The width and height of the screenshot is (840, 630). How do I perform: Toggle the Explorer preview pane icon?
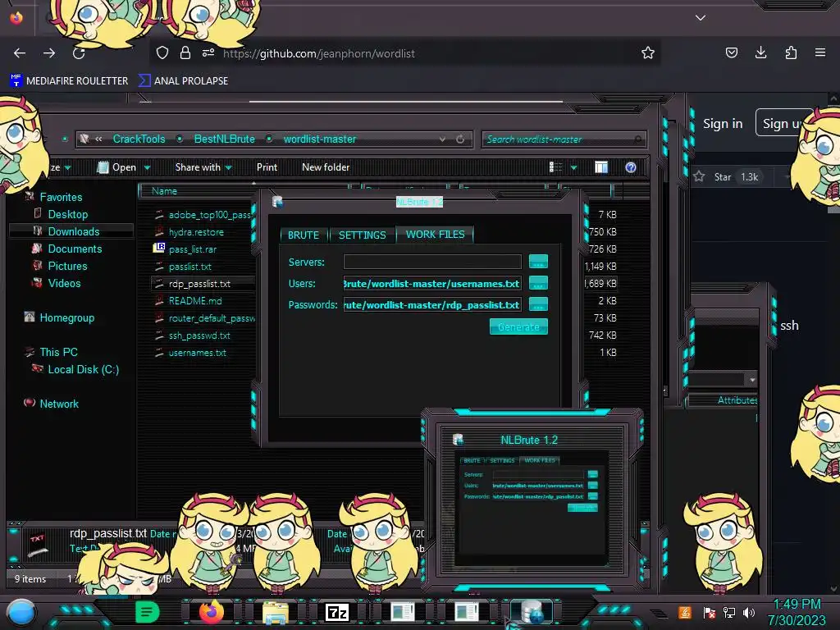[601, 167]
